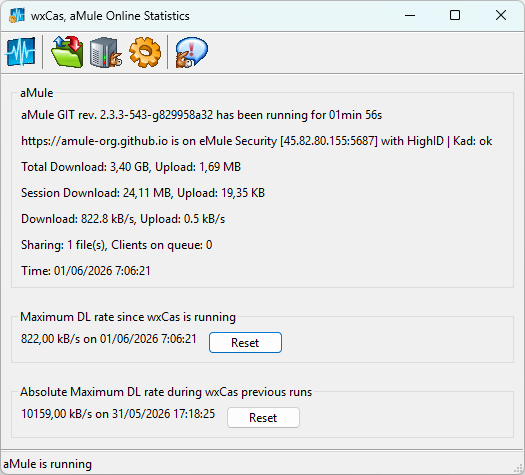Screen dimensions: 525x475
Task: Click 'Absolute Maximum DL rate' group label
Action: [x=166, y=392]
